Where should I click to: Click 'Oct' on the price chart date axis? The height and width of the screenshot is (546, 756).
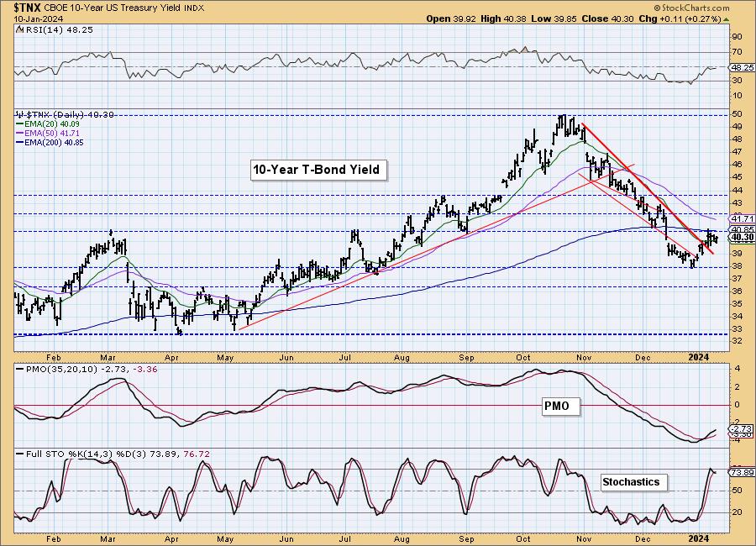point(523,357)
